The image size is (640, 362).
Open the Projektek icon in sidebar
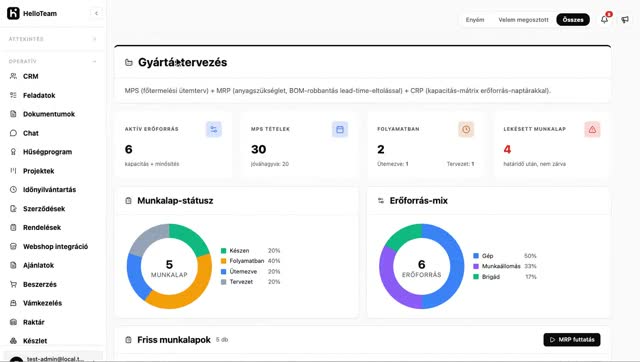tap(13, 171)
